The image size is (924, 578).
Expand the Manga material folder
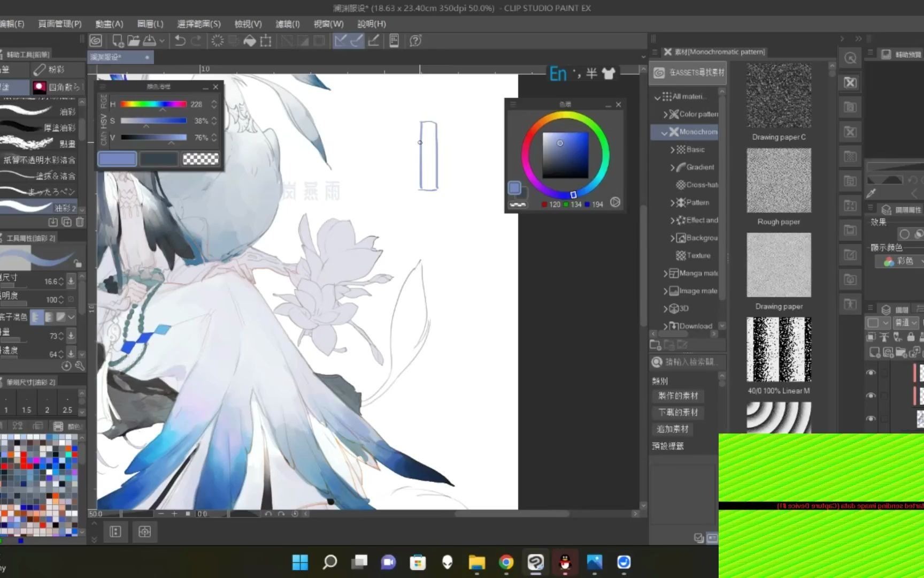[x=666, y=273]
